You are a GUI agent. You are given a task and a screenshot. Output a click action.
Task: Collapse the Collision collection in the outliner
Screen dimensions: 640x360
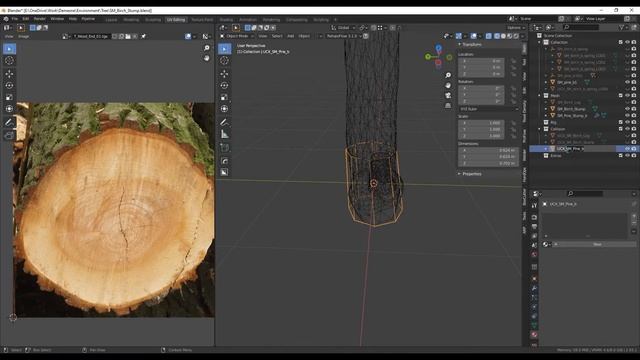click(x=540, y=129)
